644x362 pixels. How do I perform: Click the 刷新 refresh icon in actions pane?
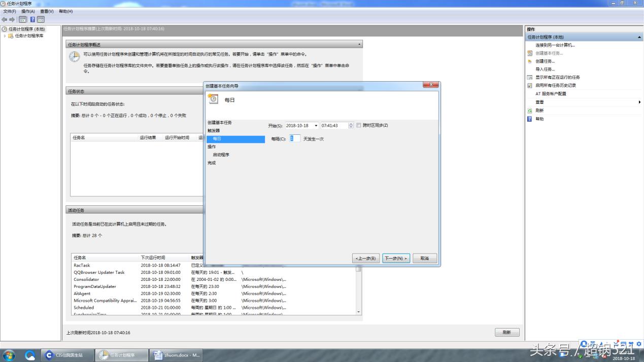tap(530, 111)
